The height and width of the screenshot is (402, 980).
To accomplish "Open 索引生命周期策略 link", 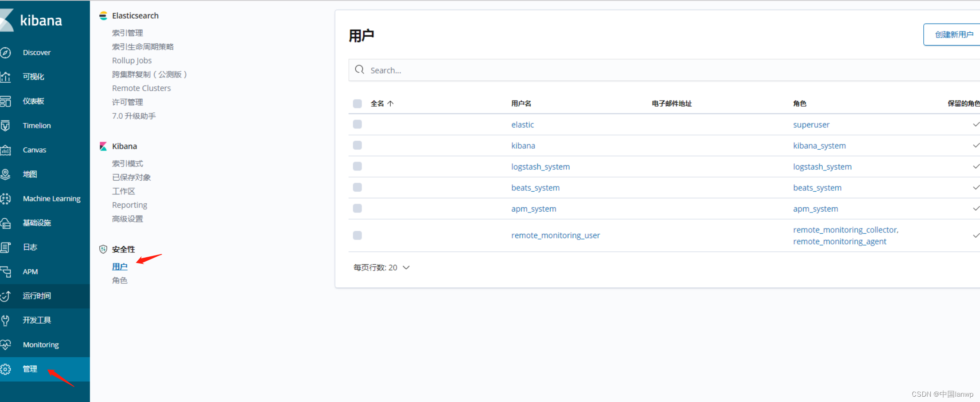I will click(x=143, y=47).
